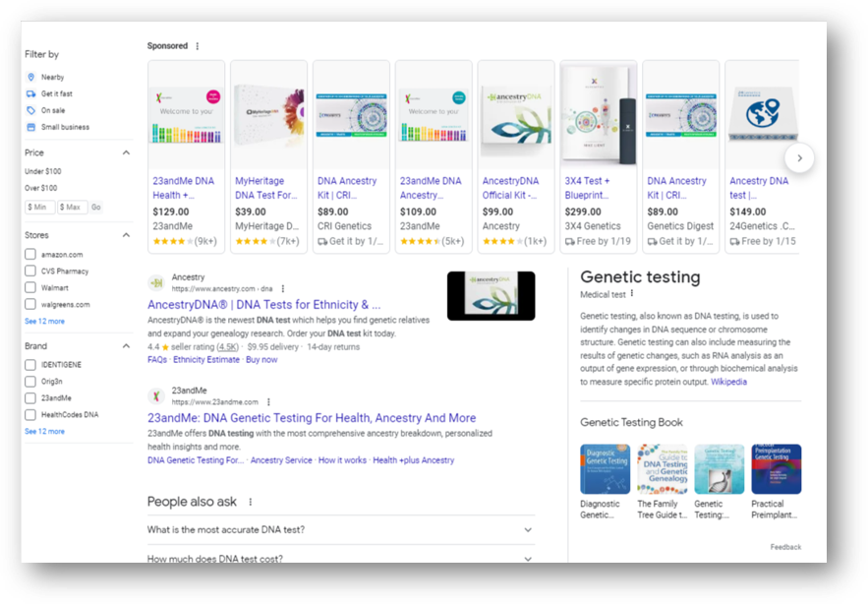Open the Wikipedia link in Genetic testing panel
The image size is (868, 604).
pos(728,382)
